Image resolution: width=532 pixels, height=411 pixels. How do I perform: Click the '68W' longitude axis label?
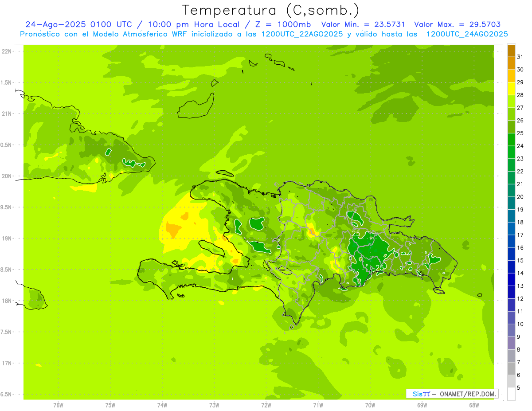474,405
